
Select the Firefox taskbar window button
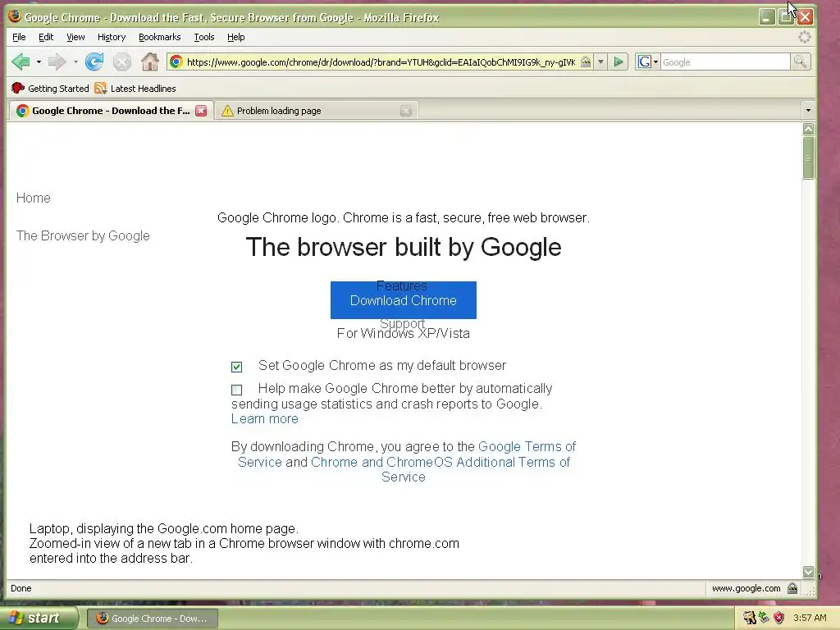coord(152,619)
